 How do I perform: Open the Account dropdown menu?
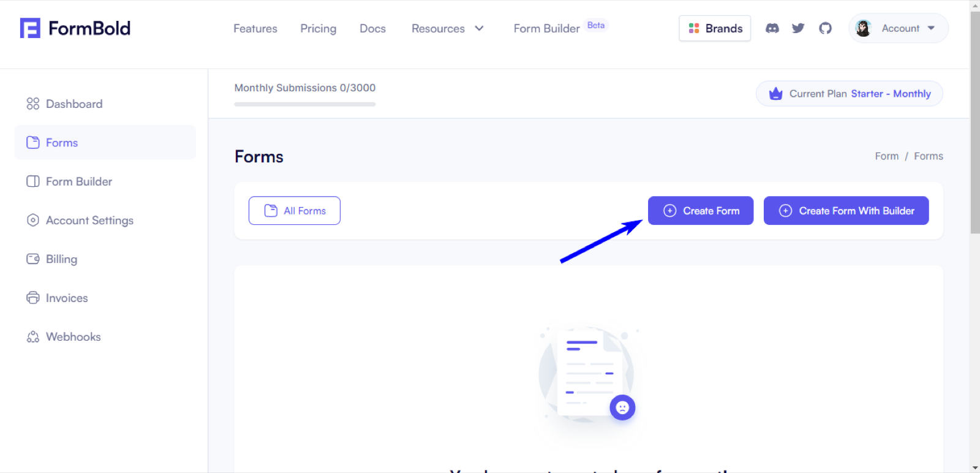[x=899, y=28]
